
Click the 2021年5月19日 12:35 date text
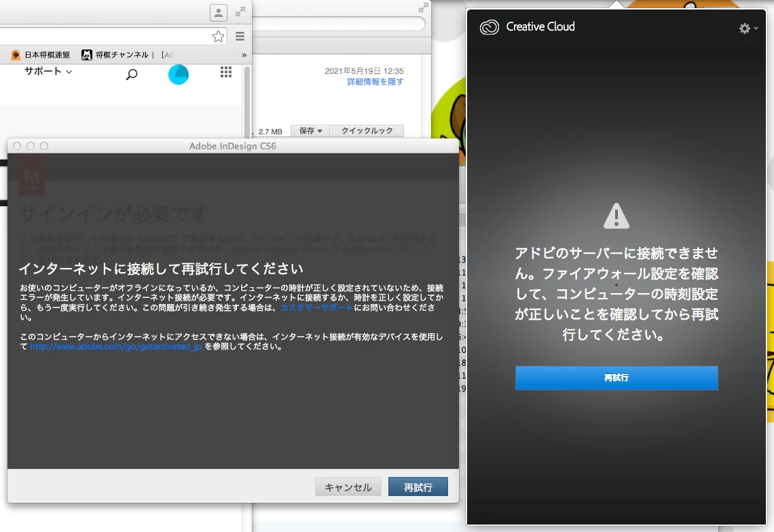(365, 71)
